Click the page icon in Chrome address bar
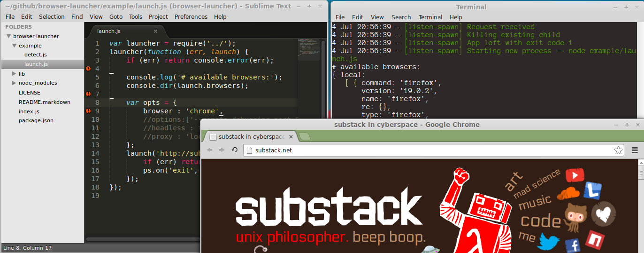 tap(249, 150)
